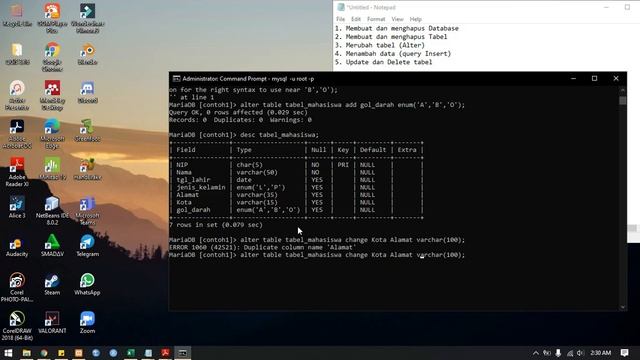Open MindManager red desktop shortcut
Image resolution: width=640 pixels, height=360 pixels.
point(52,95)
